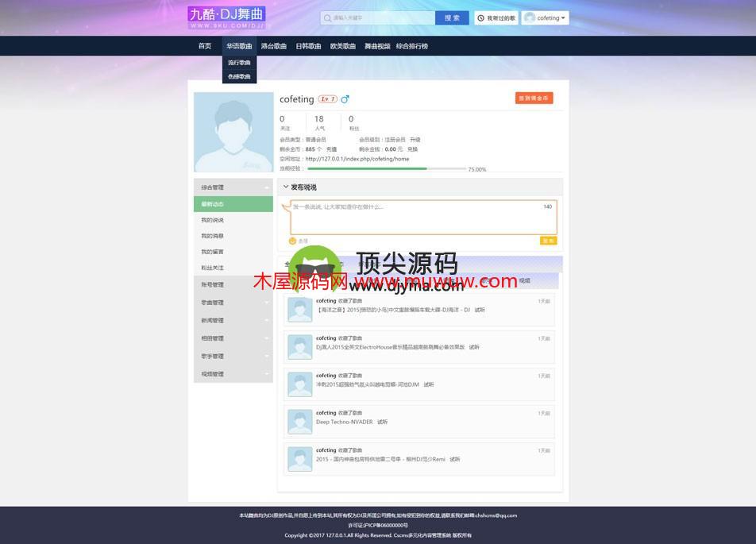The width and height of the screenshot is (756, 544).
Task: Click the blue male gender icon
Action: point(345,99)
